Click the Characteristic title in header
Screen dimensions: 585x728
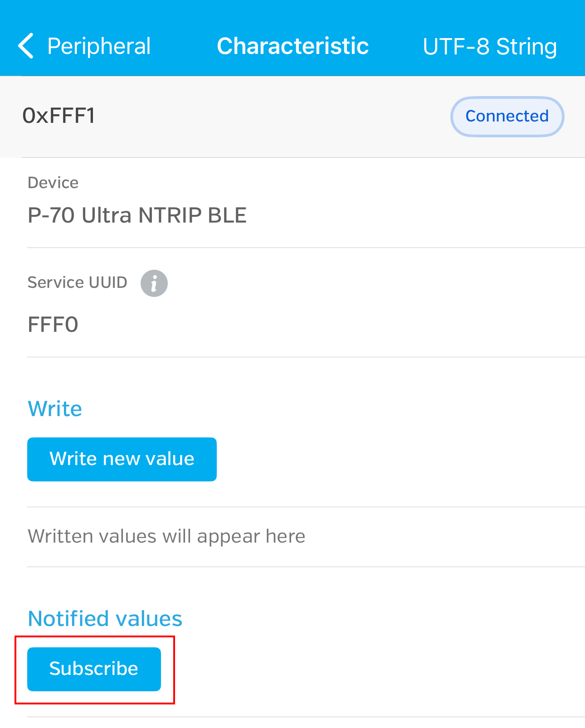(292, 46)
